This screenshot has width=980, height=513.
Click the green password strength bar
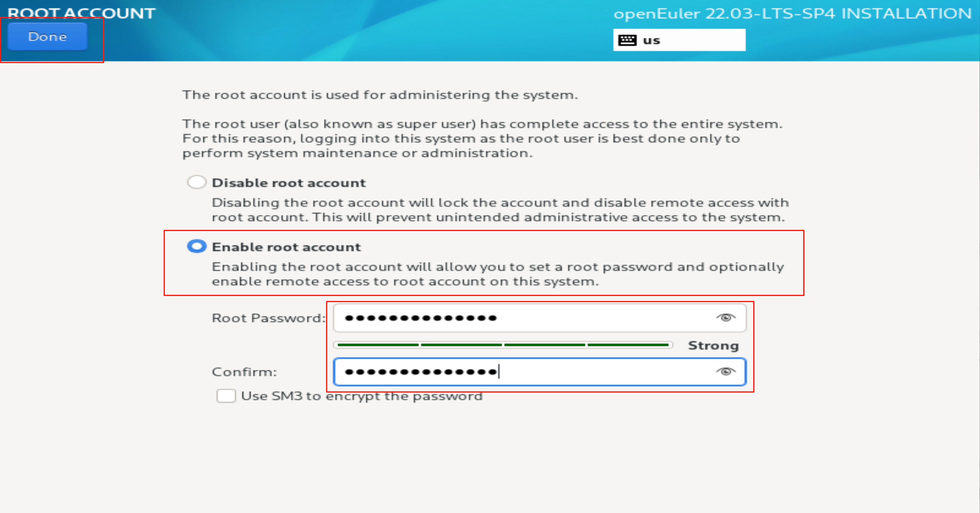click(502, 345)
